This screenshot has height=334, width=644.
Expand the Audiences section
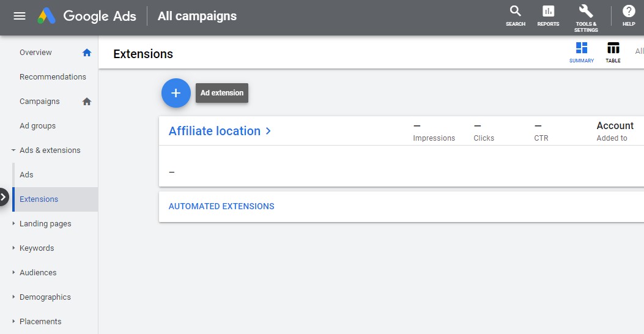(x=13, y=273)
